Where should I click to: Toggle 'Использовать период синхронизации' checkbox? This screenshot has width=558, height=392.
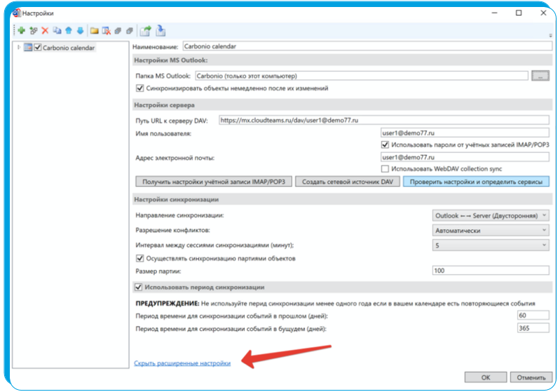(138, 287)
